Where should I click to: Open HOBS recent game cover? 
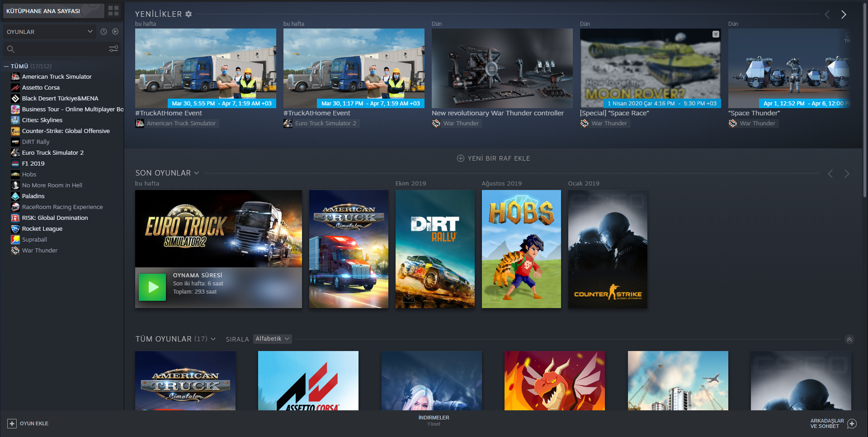(x=521, y=249)
